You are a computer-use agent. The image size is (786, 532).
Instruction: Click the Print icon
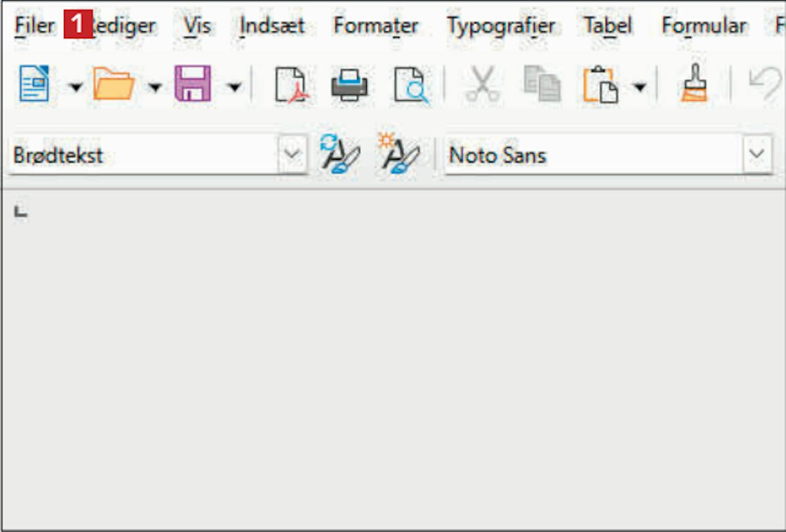[x=350, y=84]
